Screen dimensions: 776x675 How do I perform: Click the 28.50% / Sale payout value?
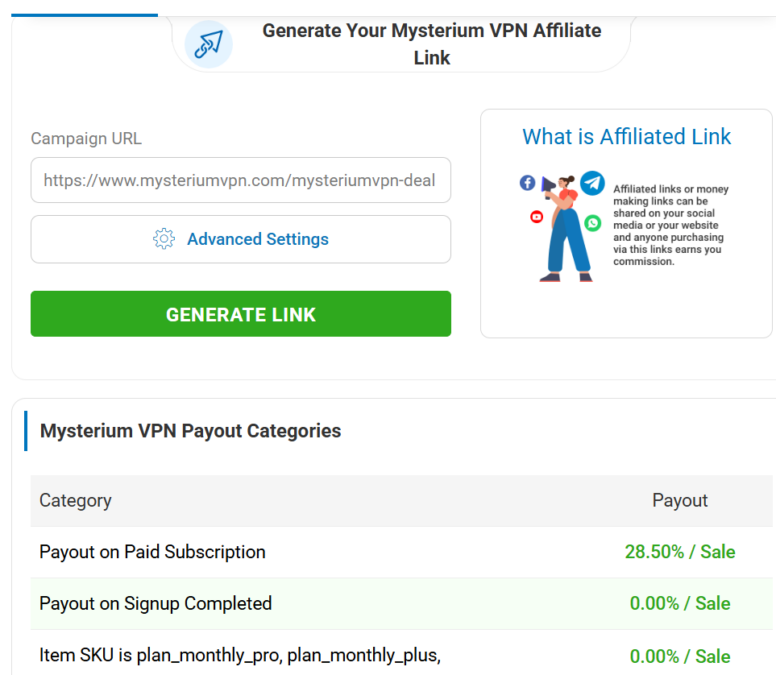(680, 552)
